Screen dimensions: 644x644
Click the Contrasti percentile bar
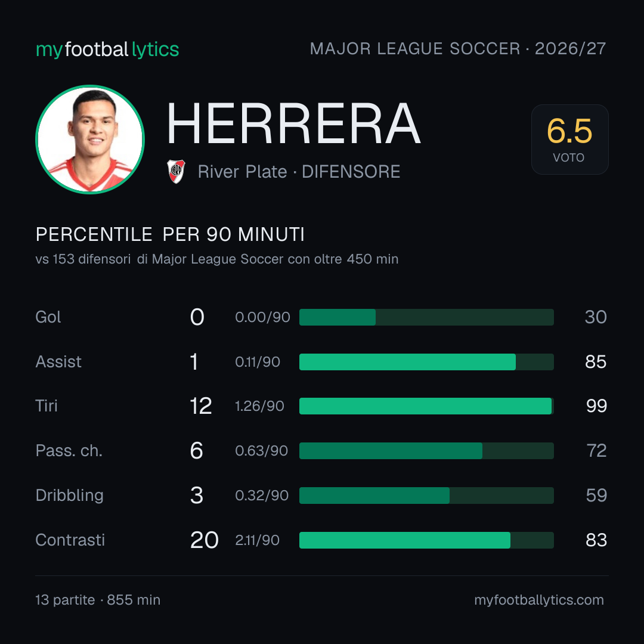click(426, 540)
